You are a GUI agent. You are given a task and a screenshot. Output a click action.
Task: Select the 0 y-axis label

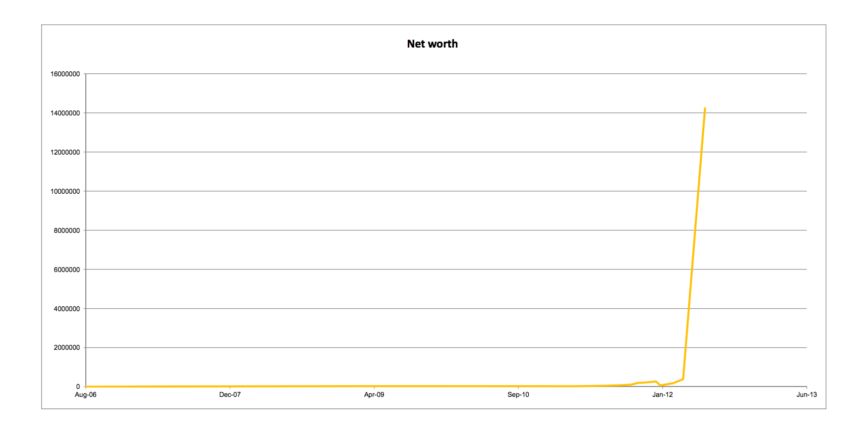tap(78, 386)
